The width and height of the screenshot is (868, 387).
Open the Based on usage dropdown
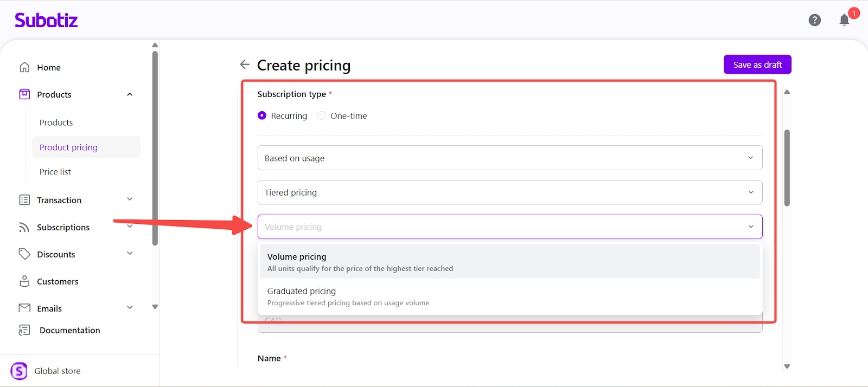(x=509, y=158)
